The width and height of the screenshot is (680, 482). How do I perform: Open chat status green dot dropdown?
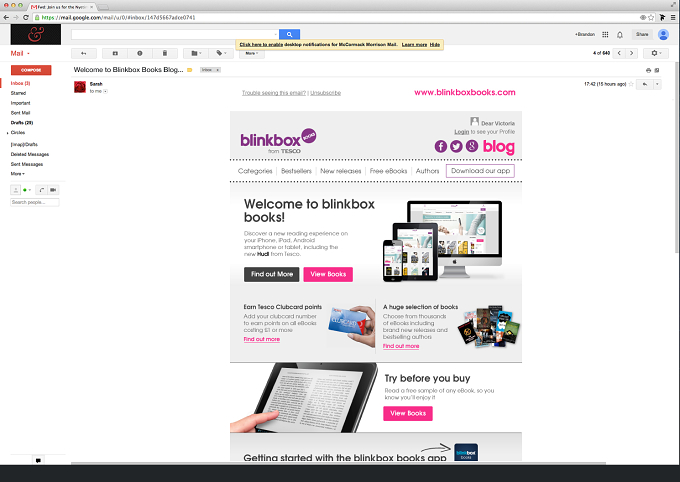point(27,190)
